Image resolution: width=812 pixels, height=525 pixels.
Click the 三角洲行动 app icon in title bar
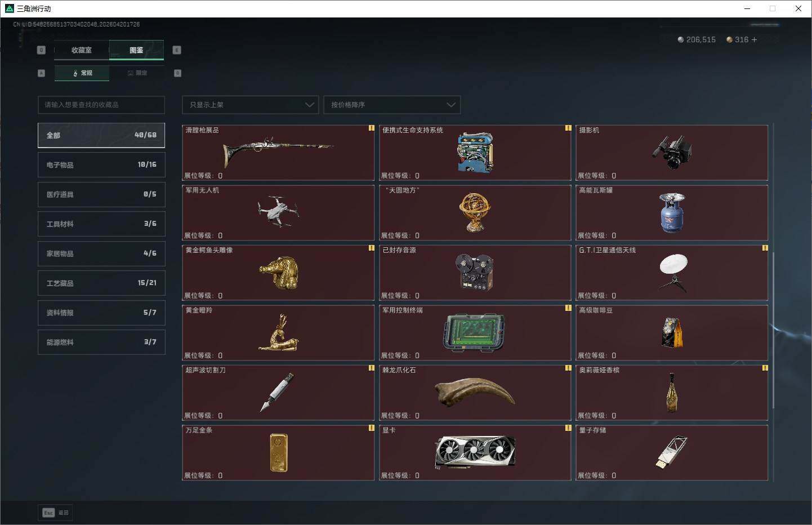click(x=8, y=8)
